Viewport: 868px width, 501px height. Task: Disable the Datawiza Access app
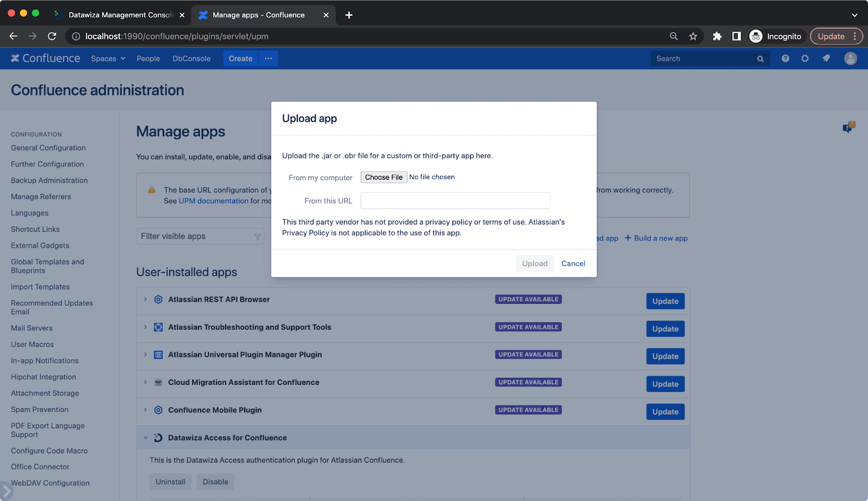[215, 481]
